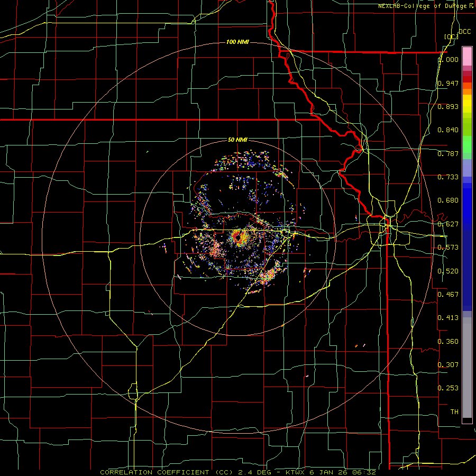Click the "50 NMI" range ring label
This screenshot has width=476, height=476.
[237, 140]
